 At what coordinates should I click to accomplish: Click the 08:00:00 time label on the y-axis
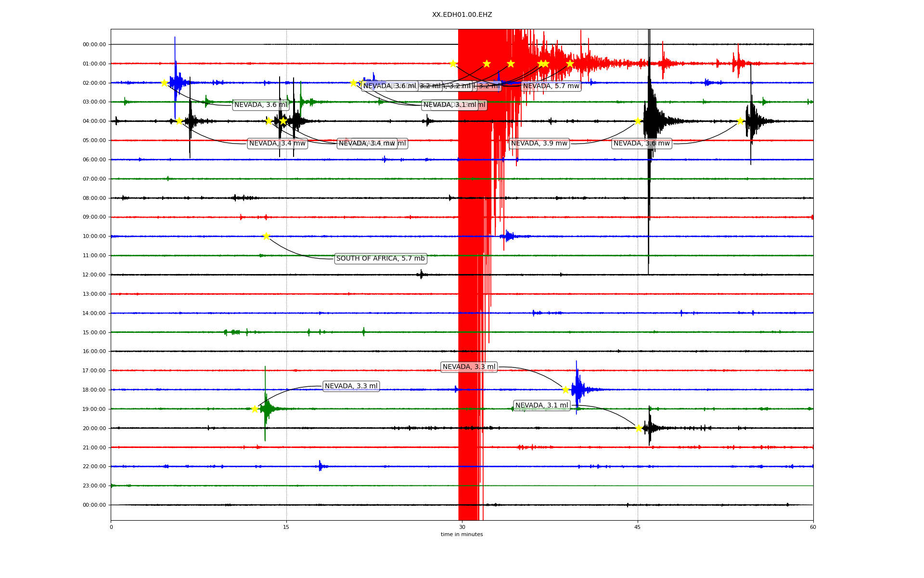94,198
